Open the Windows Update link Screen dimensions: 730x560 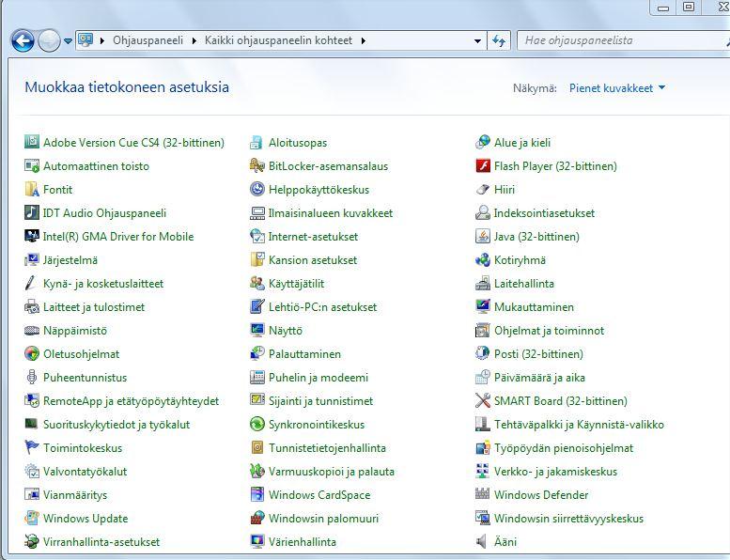click(x=85, y=518)
